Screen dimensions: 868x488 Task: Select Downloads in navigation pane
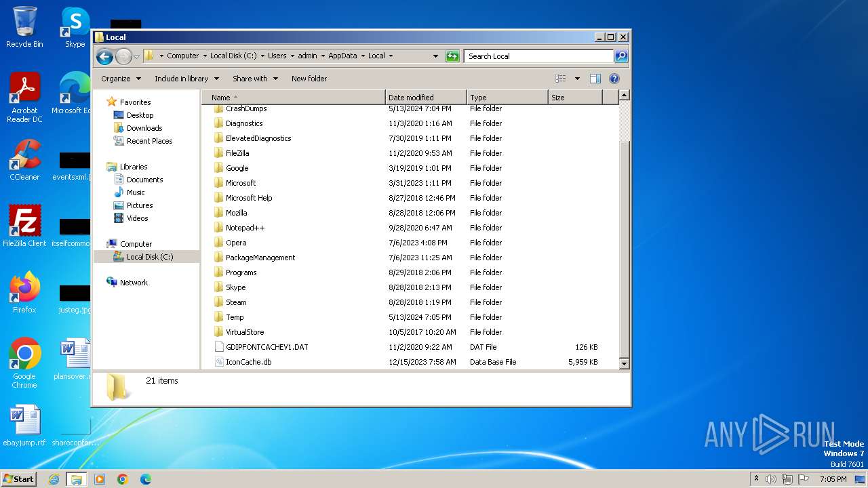click(144, 128)
